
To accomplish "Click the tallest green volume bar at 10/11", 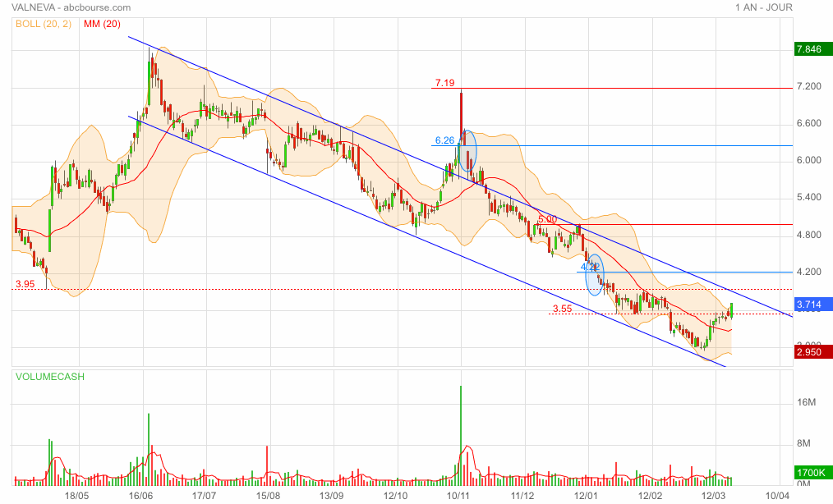I will click(461, 436).
